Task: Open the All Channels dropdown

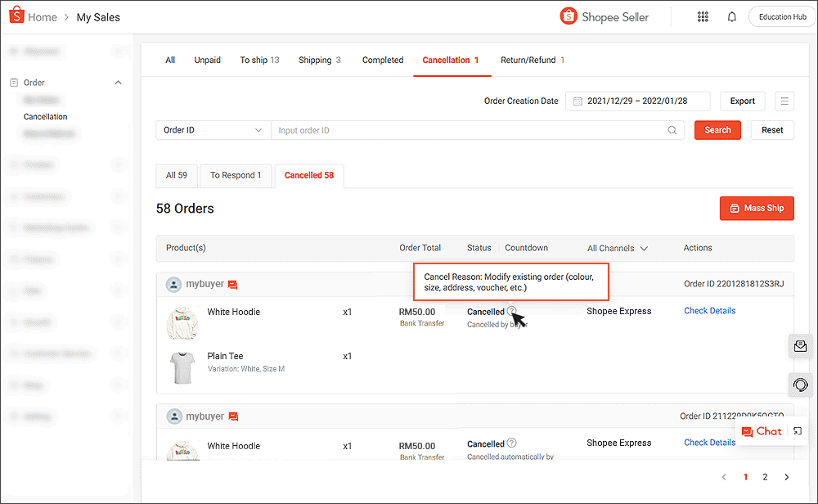Action: click(616, 248)
